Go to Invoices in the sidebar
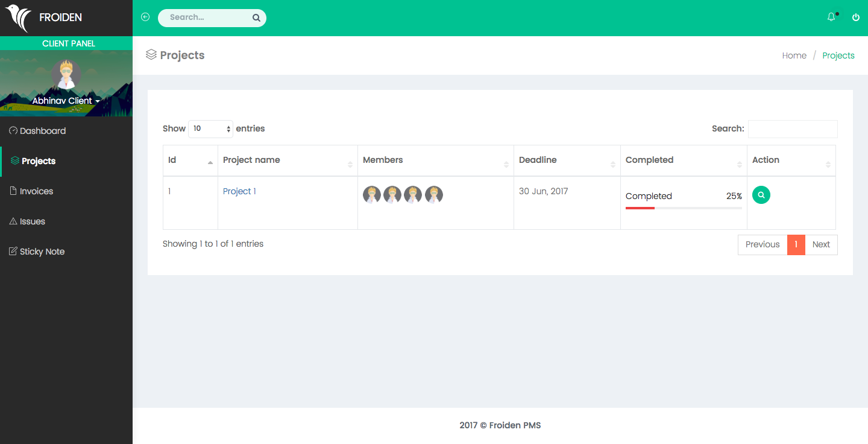868x444 pixels. point(36,191)
